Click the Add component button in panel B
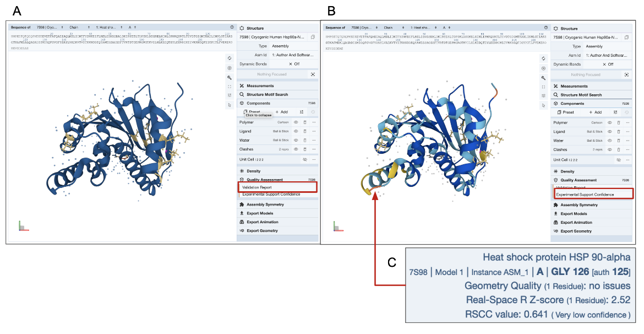The image size is (644, 334). pyautogui.click(x=596, y=112)
